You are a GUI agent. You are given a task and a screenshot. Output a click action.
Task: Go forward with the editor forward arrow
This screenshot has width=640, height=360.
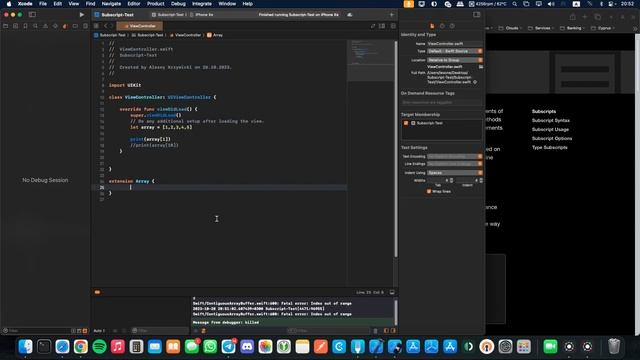(111, 26)
